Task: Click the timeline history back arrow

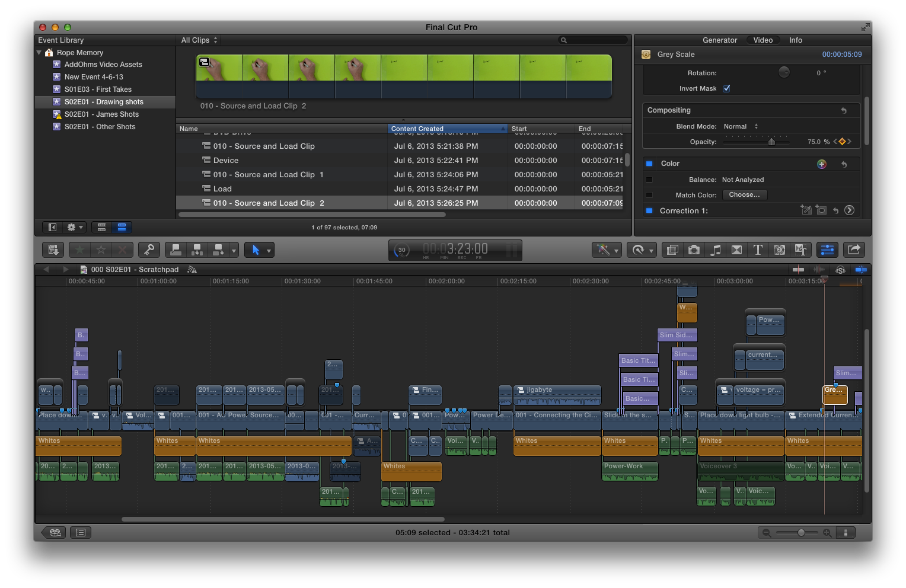Action: [x=46, y=269]
